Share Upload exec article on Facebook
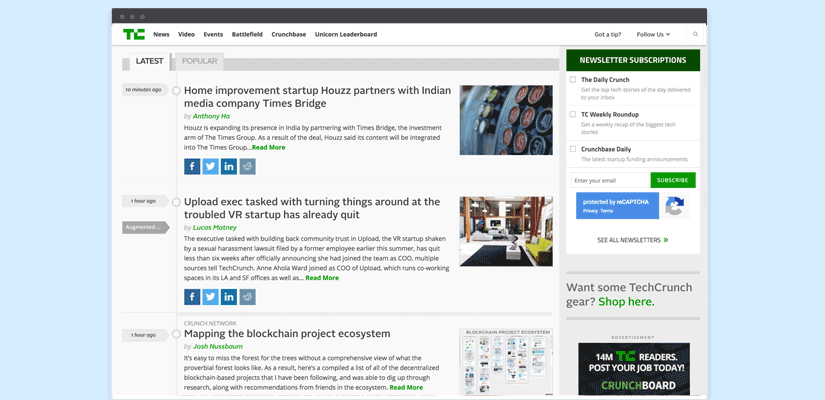 (x=192, y=297)
